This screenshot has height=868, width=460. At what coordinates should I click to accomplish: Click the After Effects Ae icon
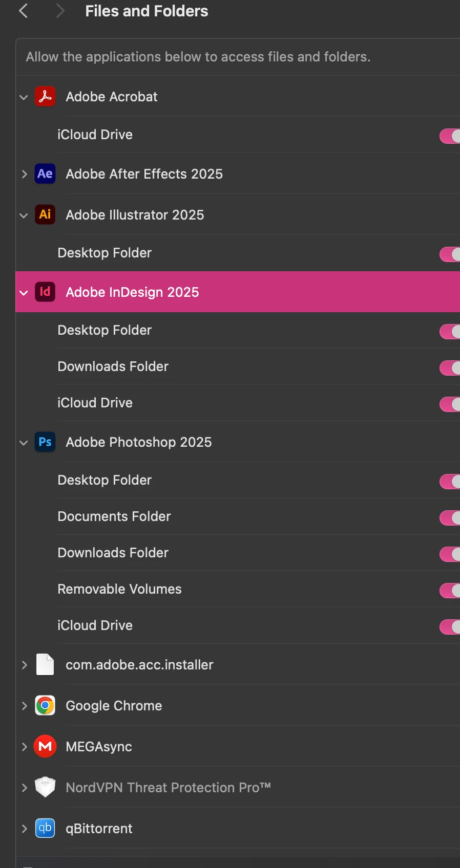pyautogui.click(x=45, y=173)
